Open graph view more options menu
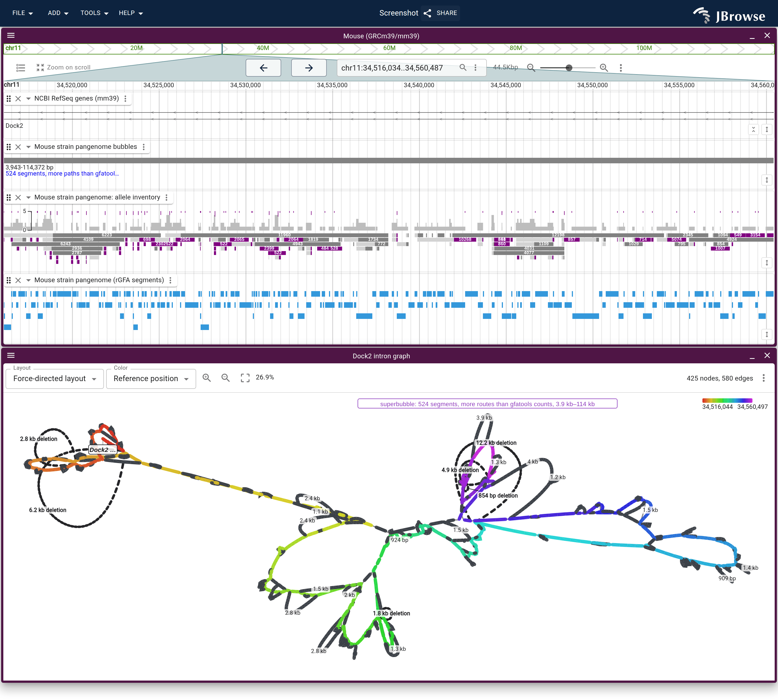 point(763,378)
